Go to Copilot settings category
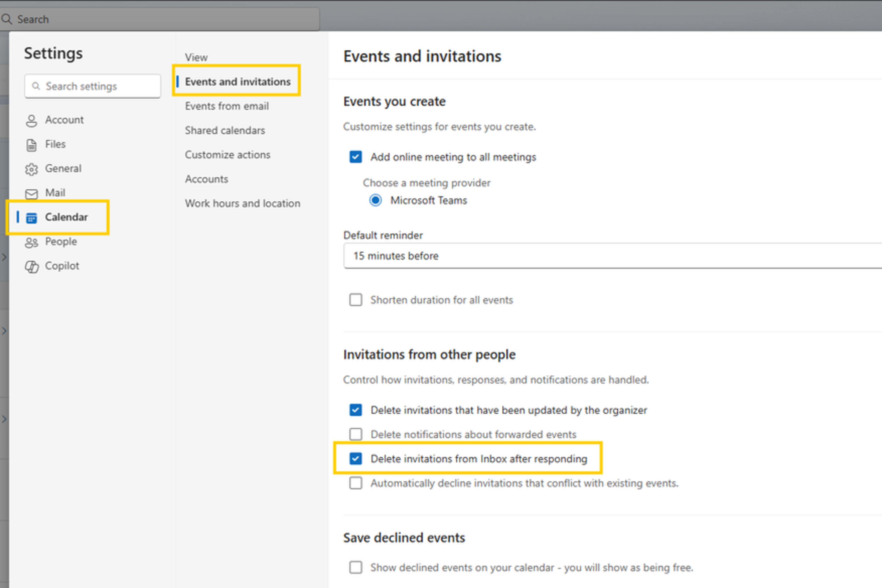Image resolution: width=882 pixels, height=588 pixels. (x=62, y=266)
